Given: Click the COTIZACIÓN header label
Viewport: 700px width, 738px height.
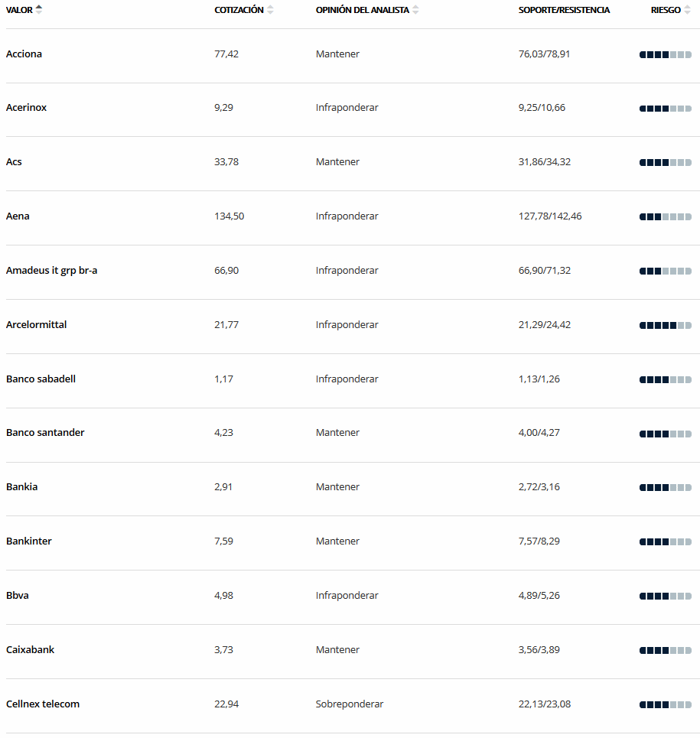Looking at the screenshot, I should [239, 10].
